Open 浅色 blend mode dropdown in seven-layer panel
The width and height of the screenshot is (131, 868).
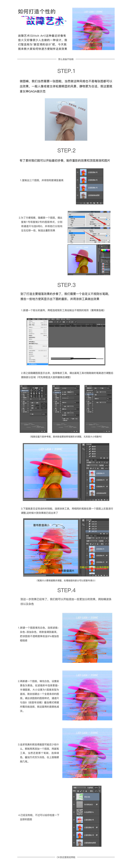coord(80,788)
